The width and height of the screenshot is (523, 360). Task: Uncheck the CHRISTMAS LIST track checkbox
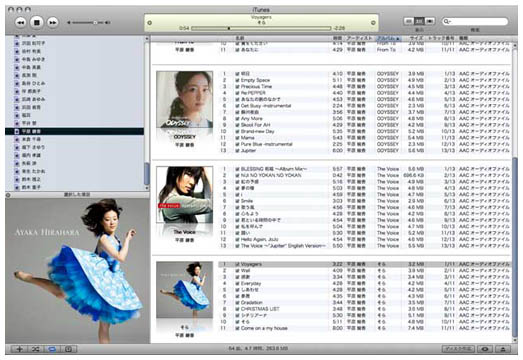[x=237, y=309]
